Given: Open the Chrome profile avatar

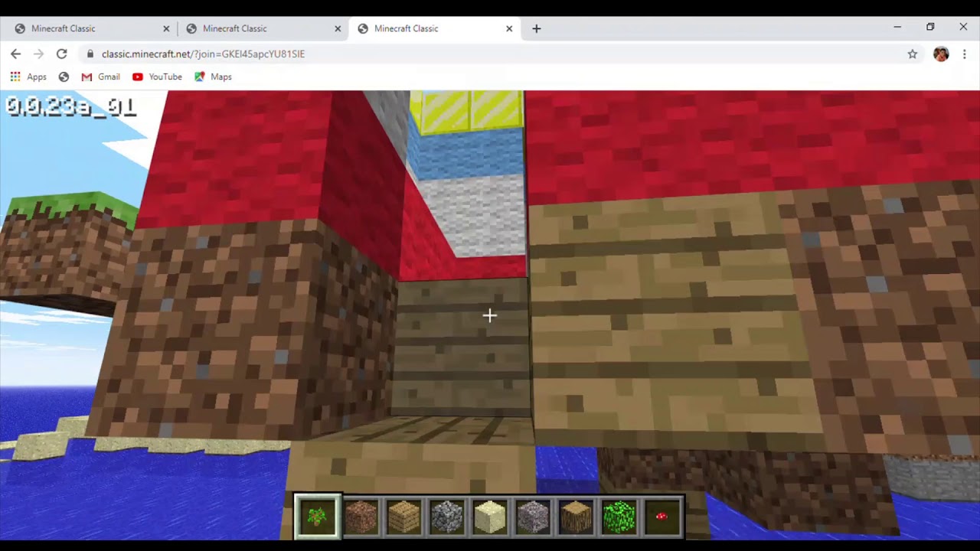Looking at the screenshot, I should (941, 54).
